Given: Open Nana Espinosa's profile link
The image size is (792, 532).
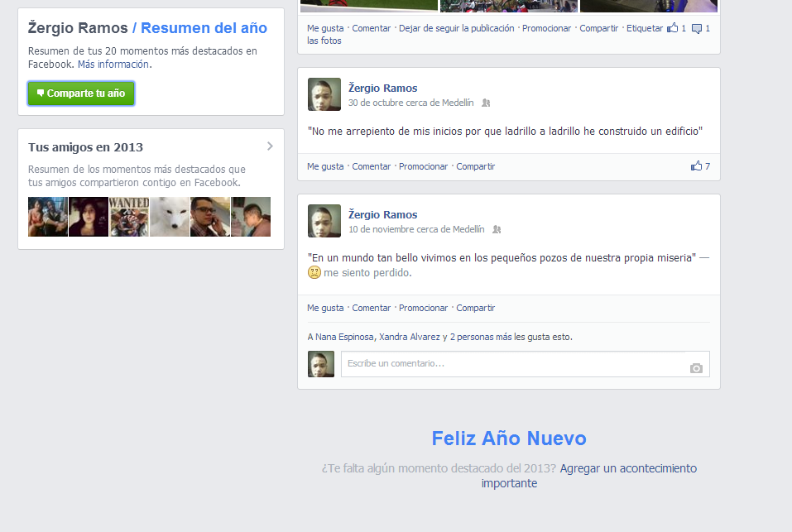Looking at the screenshot, I should click(344, 337).
